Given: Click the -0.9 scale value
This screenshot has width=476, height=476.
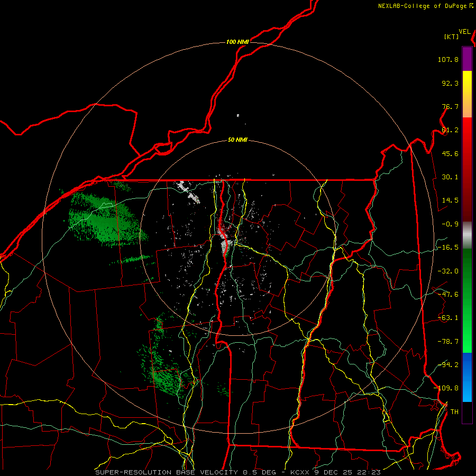Looking at the screenshot, I should pos(450,224).
